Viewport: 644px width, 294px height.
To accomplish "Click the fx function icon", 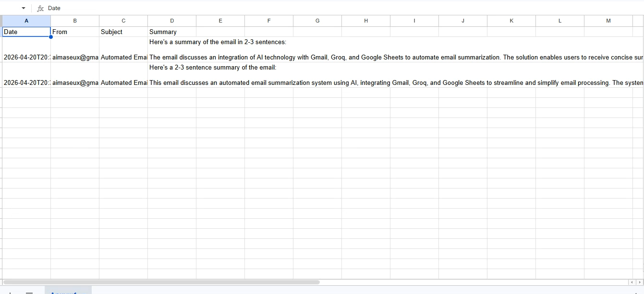I will tap(40, 8).
